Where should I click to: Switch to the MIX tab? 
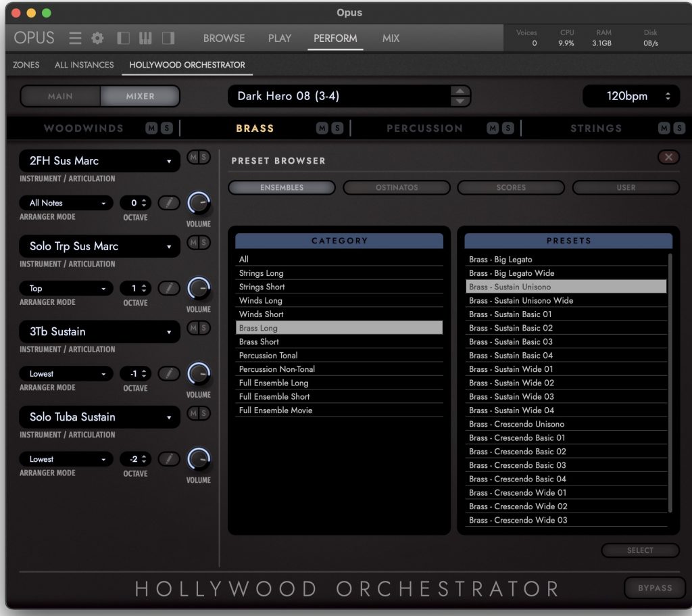391,38
